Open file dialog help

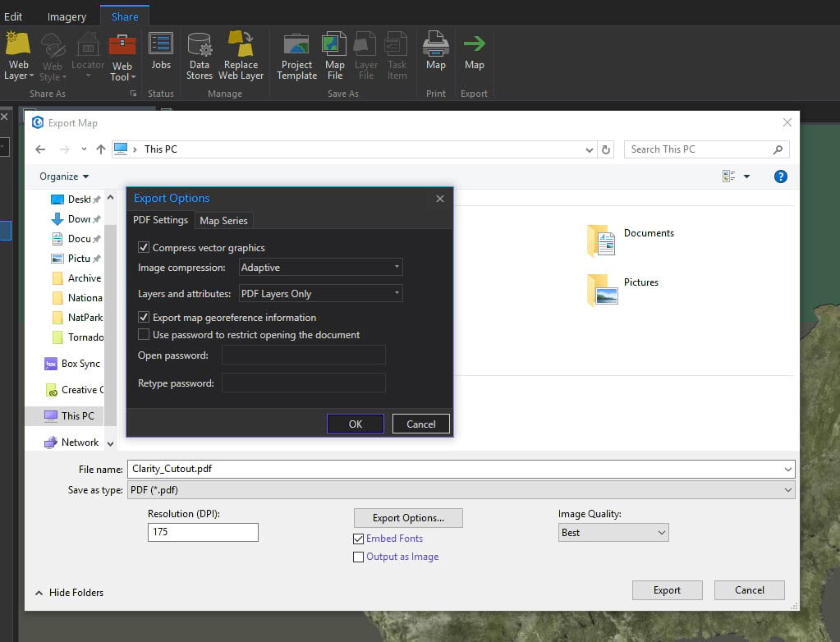click(781, 177)
